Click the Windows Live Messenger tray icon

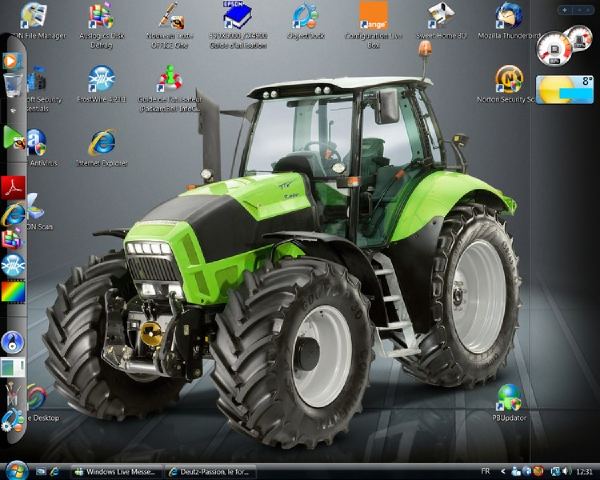[x=516, y=471]
